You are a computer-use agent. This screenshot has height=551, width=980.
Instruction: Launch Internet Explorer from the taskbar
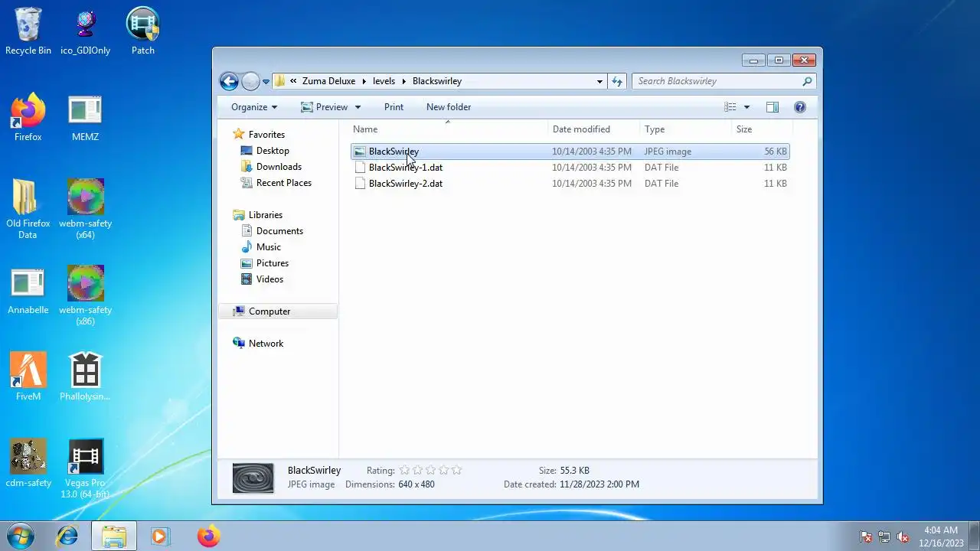tap(67, 536)
